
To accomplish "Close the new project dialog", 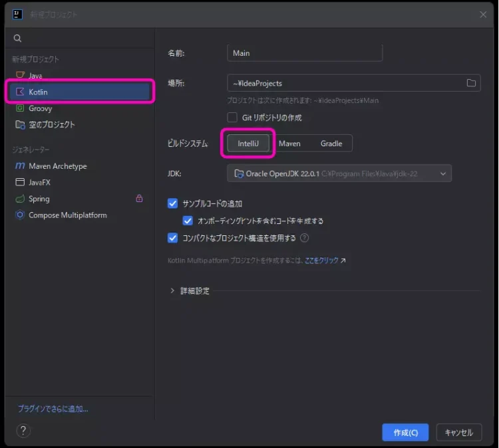I will click(x=483, y=15).
